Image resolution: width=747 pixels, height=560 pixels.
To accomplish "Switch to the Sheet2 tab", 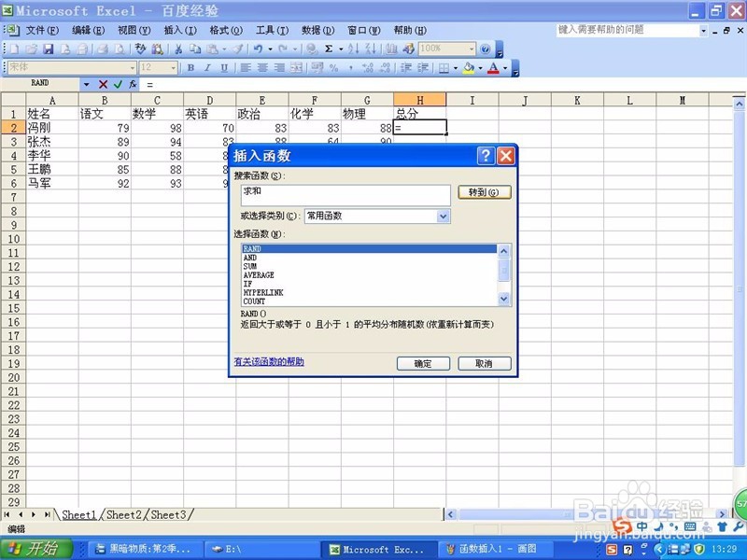I will coord(124,515).
